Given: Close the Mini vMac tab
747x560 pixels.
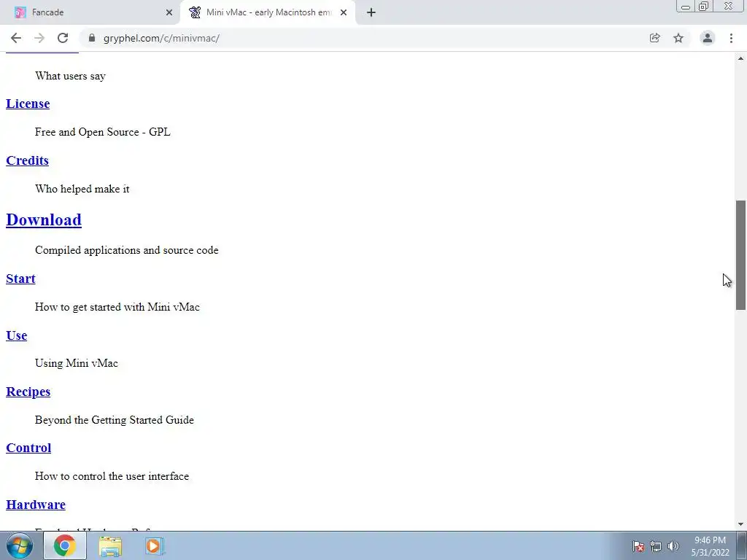Looking at the screenshot, I should point(344,12).
